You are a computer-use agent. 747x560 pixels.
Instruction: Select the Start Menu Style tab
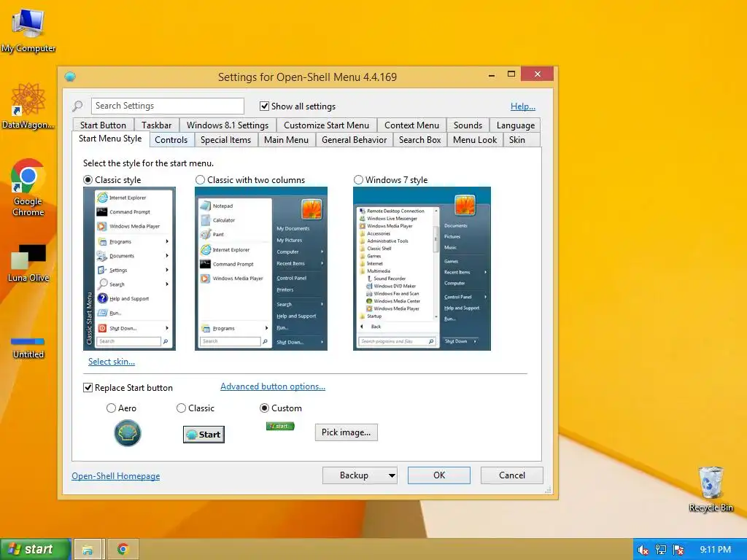(x=110, y=139)
